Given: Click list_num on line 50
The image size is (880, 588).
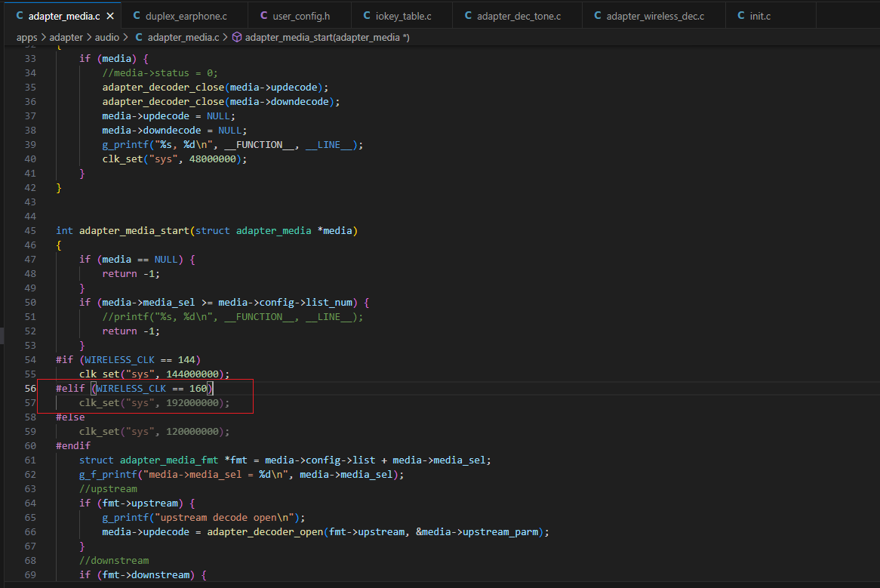Looking at the screenshot, I should (x=330, y=303).
